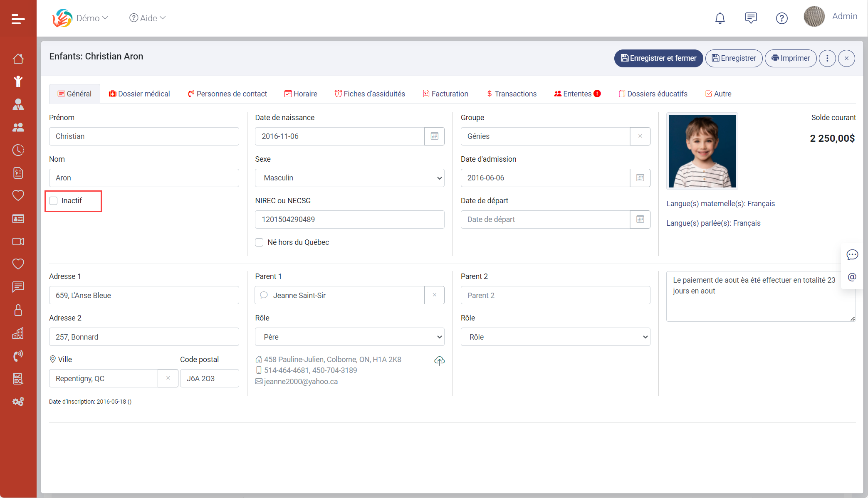Click the remove X icon next to Groupe Génies

click(x=640, y=136)
